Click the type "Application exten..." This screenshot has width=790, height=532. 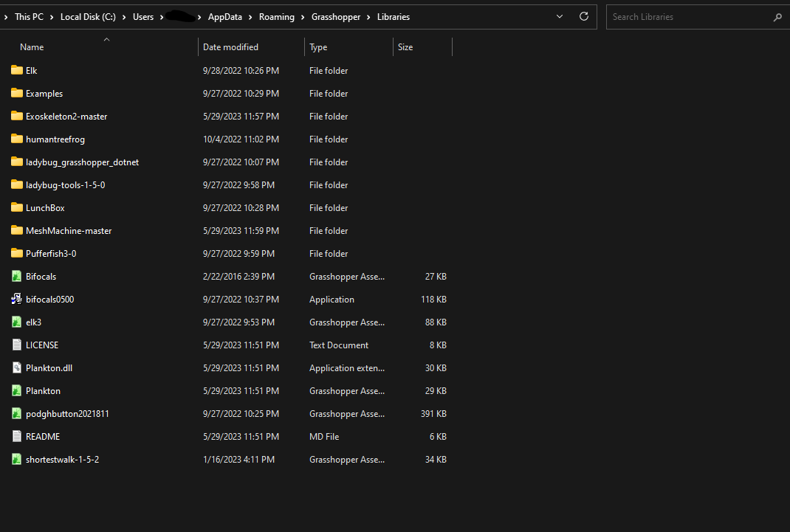(x=346, y=368)
